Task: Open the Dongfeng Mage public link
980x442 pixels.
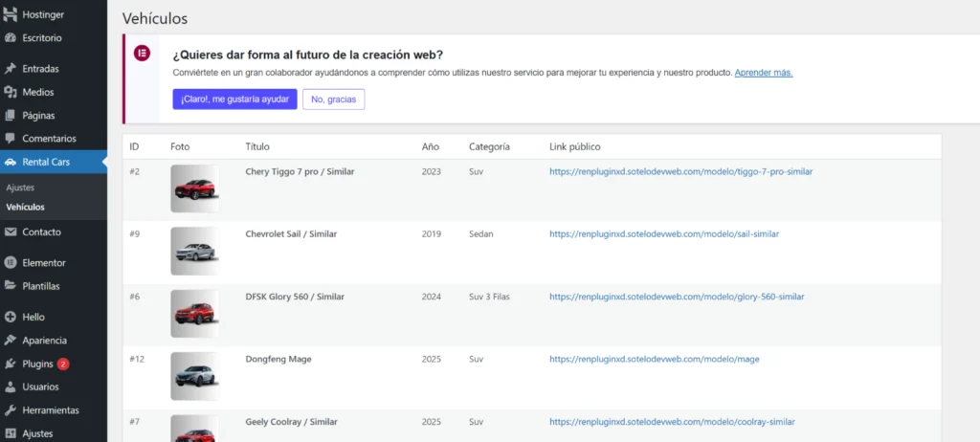Action: (654, 360)
